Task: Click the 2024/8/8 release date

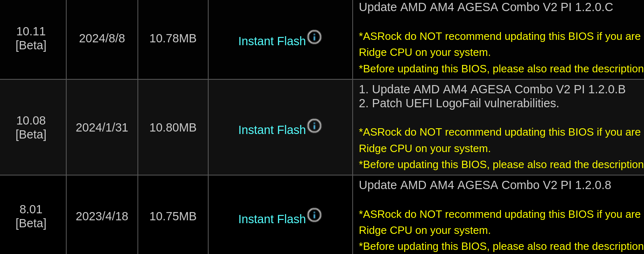Action: 102,38
